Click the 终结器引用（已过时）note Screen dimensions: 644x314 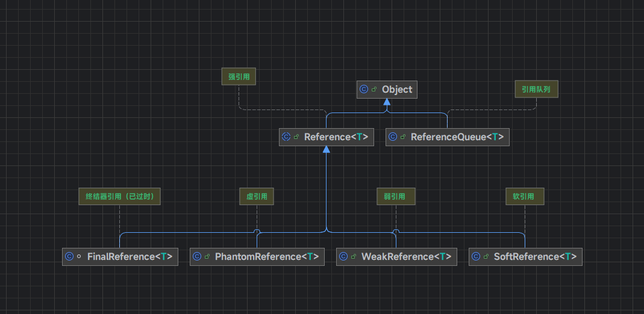120,196
